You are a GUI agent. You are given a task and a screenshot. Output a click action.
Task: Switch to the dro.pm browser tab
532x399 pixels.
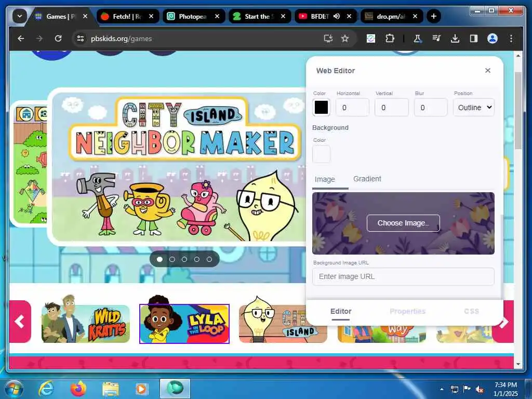[x=392, y=16]
